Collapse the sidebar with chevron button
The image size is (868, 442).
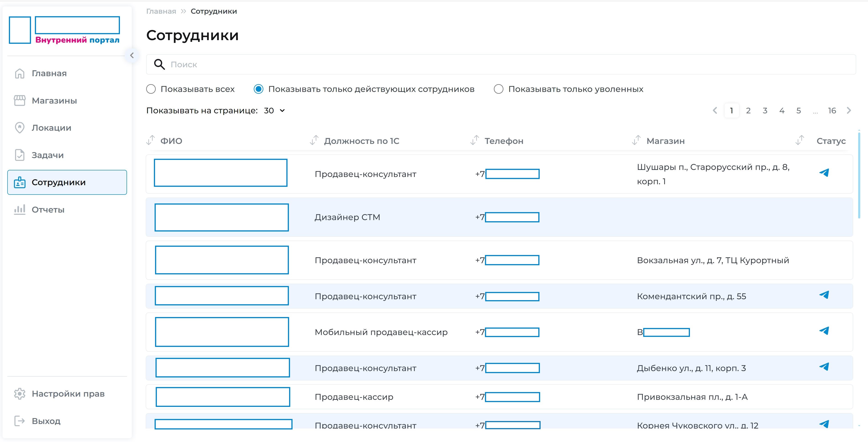pyautogui.click(x=132, y=55)
